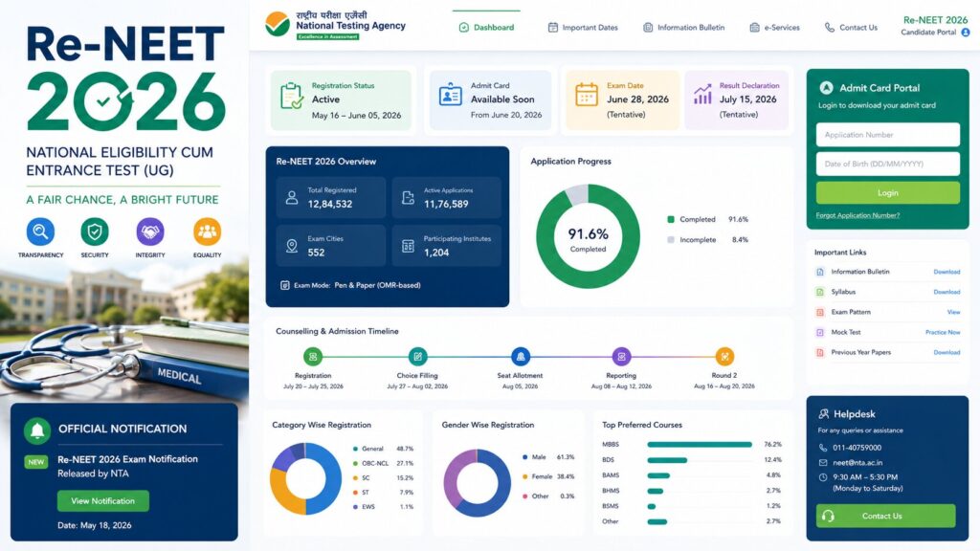Click the Gender Wise Registration donut chart

(x=477, y=483)
